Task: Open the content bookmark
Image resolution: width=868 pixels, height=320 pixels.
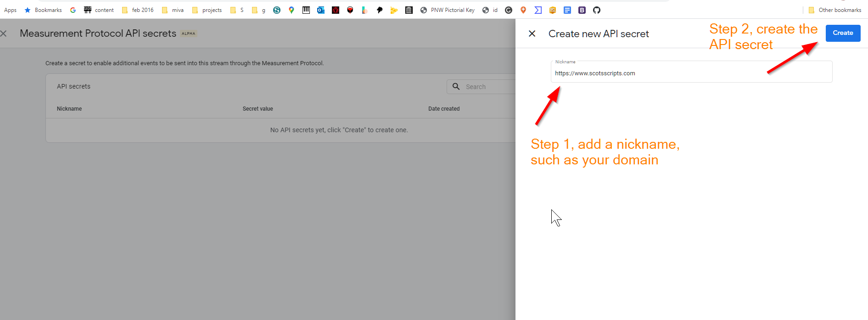Action: click(99, 10)
